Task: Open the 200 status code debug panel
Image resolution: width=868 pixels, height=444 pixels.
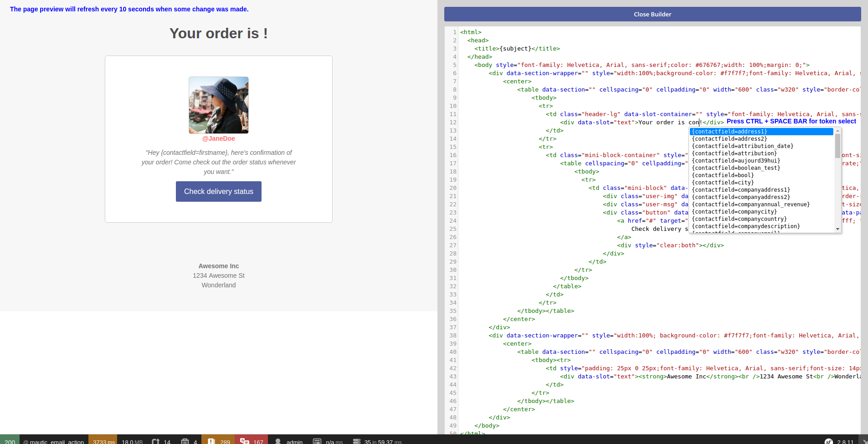Action: coord(10,439)
